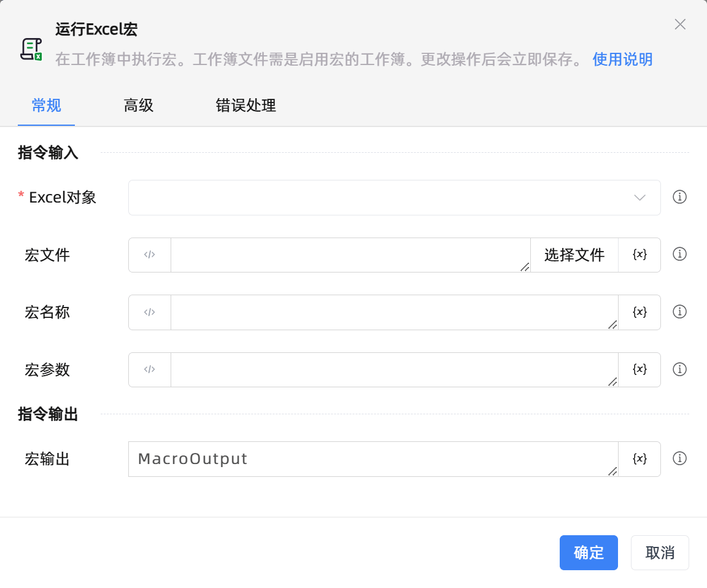Toggle expression mode for 宏名称 field
The height and width of the screenshot is (588, 707).
(150, 312)
